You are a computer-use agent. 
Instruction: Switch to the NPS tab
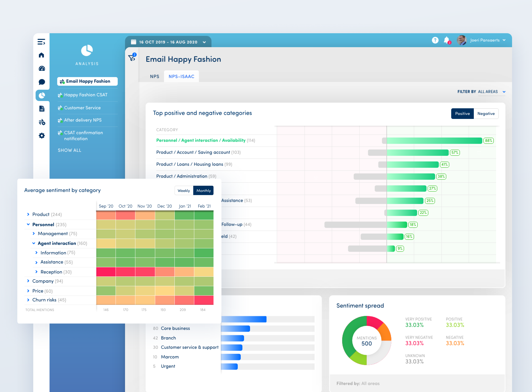click(x=155, y=76)
